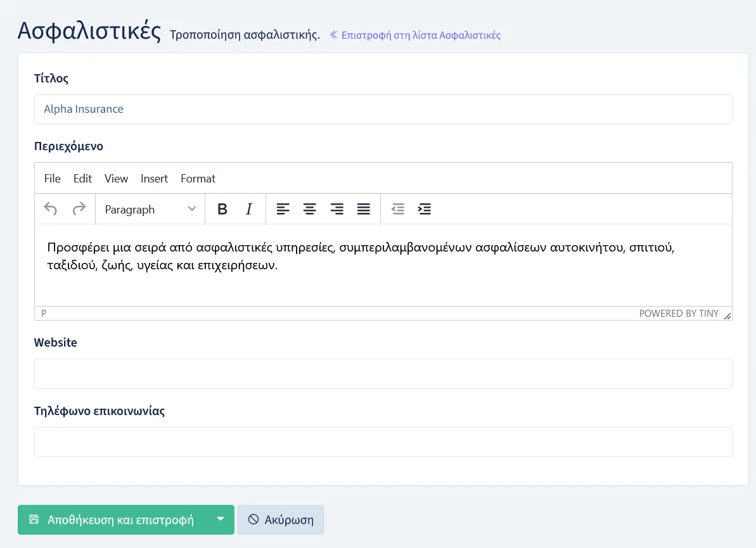Toggle bold formatting
The height and width of the screenshot is (548, 756).
coord(222,209)
